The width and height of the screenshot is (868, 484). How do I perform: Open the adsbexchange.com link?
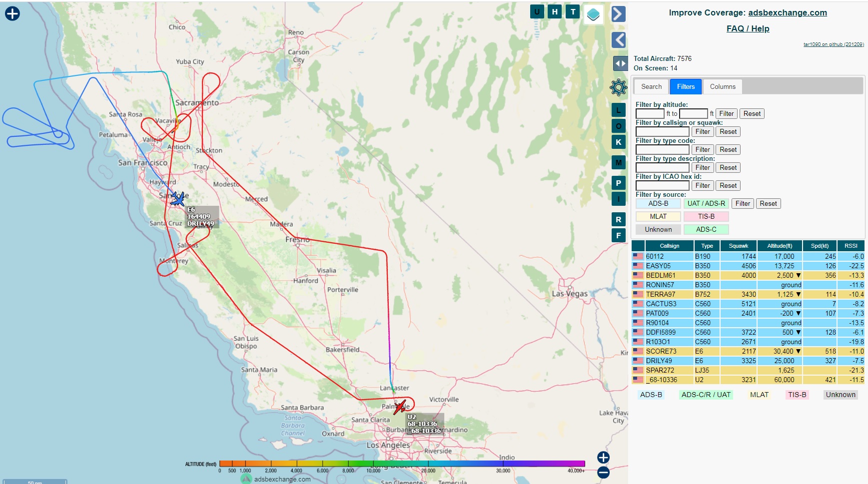pos(787,12)
